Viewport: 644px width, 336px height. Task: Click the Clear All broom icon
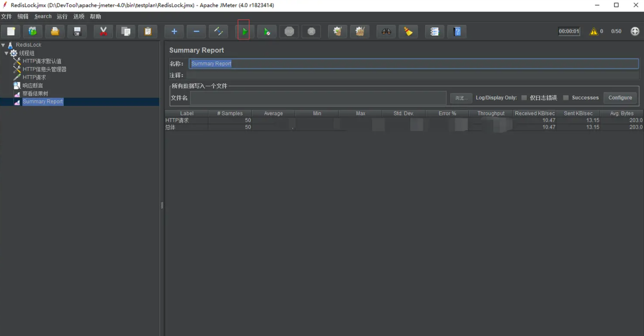click(360, 32)
